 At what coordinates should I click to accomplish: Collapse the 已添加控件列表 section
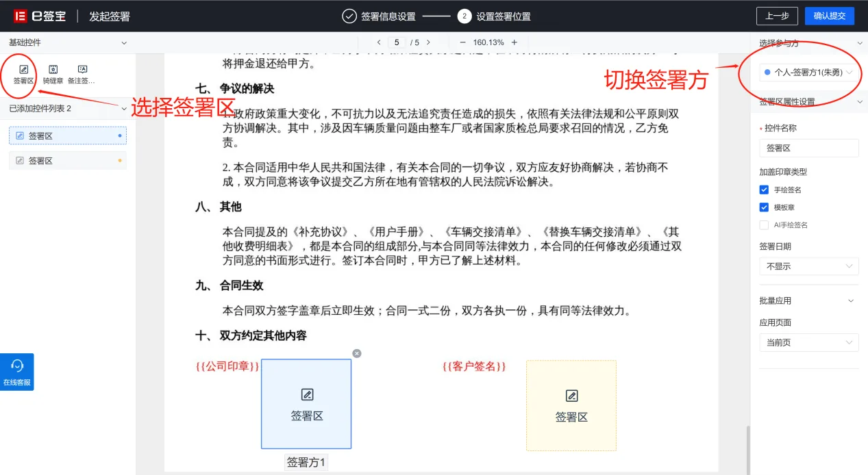point(124,108)
